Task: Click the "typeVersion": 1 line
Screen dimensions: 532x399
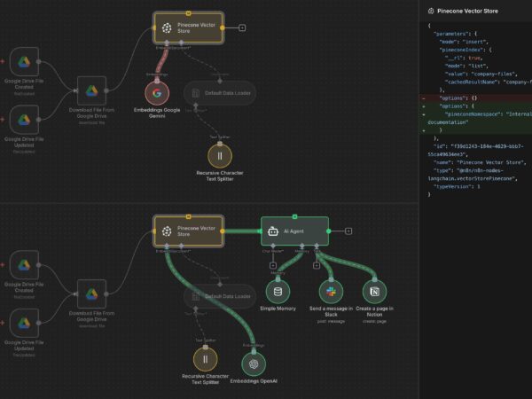Action: (x=457, y=186)
